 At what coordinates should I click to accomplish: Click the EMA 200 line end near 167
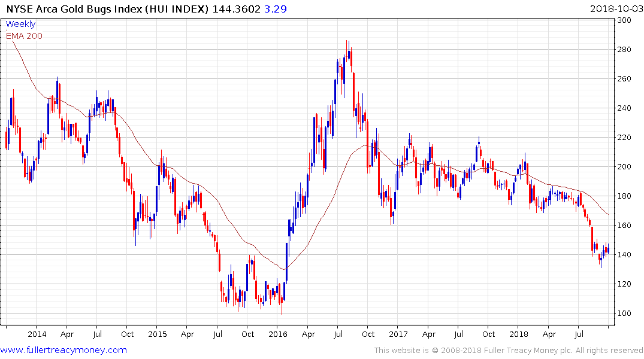(608, 214)
